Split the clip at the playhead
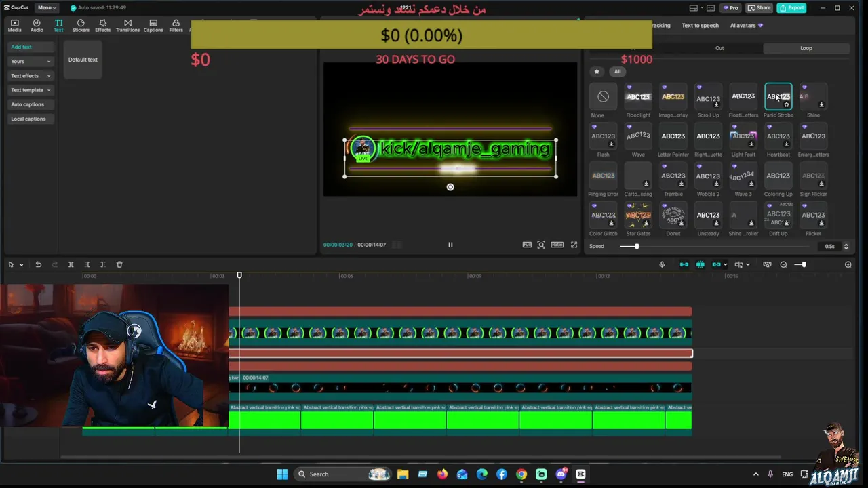 click(71, 264)
